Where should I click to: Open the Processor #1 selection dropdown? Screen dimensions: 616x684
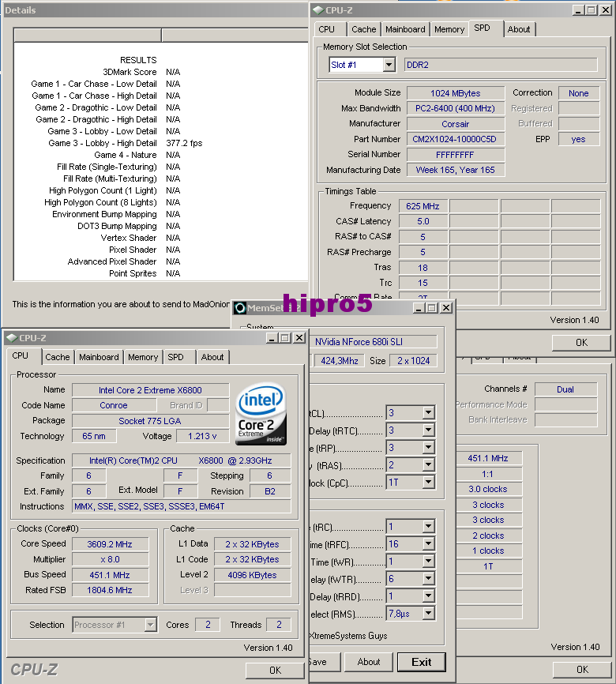pyautogui.click(x=150, y=625)
